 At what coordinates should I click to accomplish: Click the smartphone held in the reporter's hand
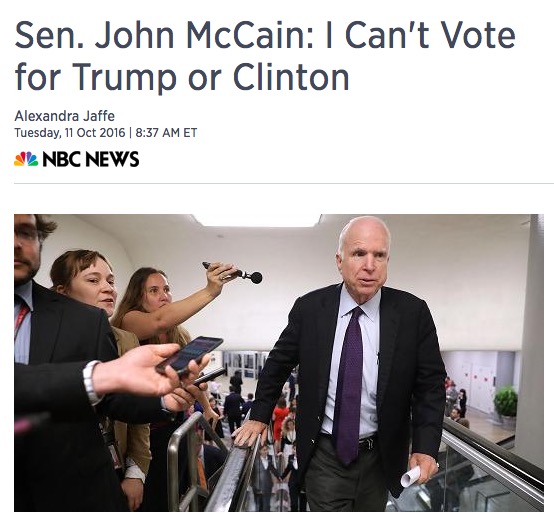190,354
